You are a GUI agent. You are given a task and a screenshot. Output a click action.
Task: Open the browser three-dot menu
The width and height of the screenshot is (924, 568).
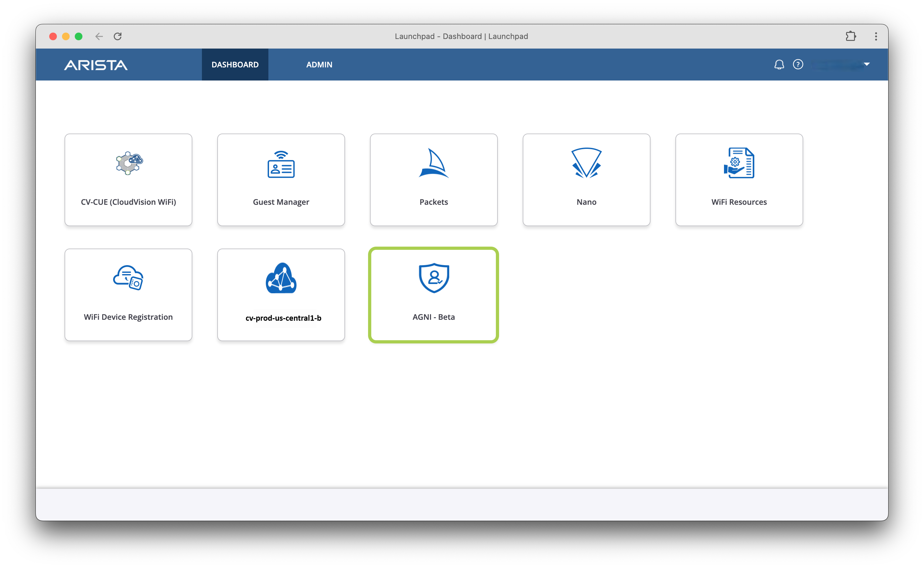point(876,36)
